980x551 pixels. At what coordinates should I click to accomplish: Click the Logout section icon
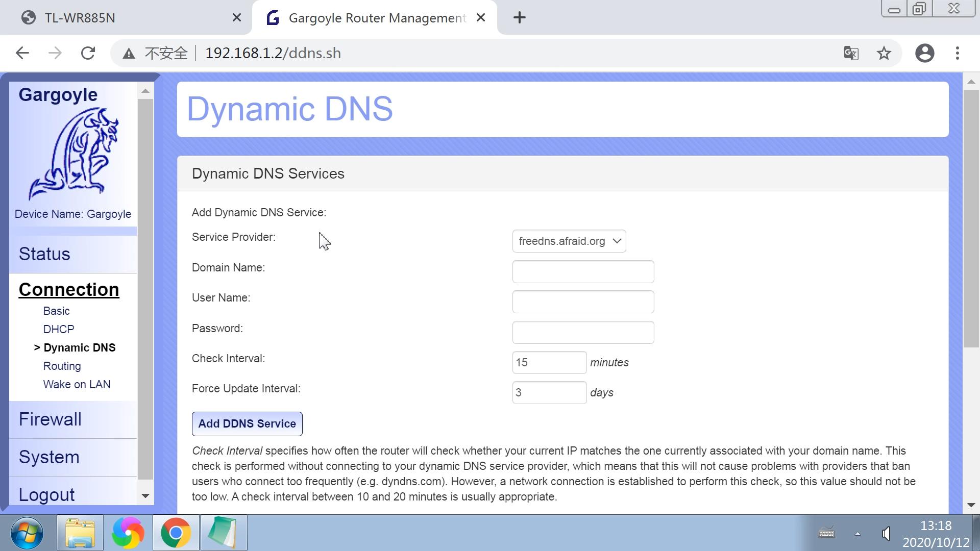coord(46,494)
